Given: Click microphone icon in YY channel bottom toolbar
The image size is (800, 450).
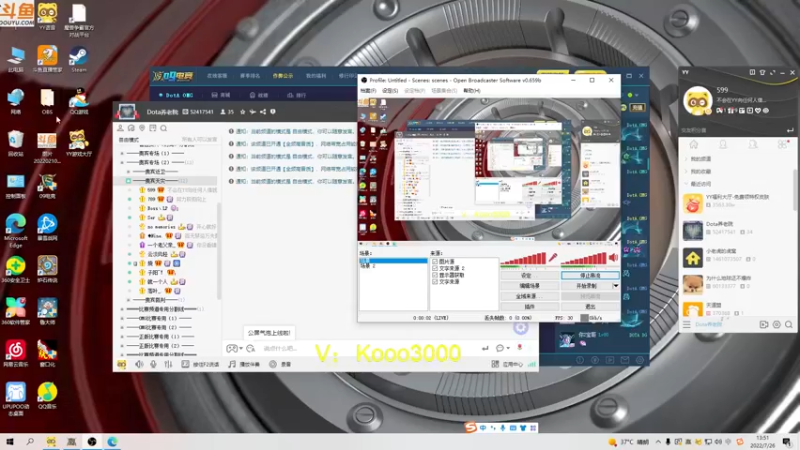Looking at the screenshot, I should coord(153,364).
